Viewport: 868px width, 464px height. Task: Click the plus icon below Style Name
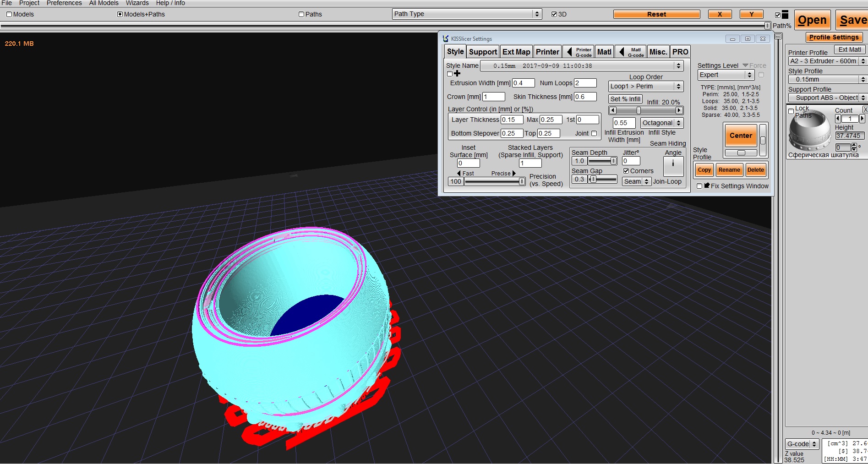[457, 73]
